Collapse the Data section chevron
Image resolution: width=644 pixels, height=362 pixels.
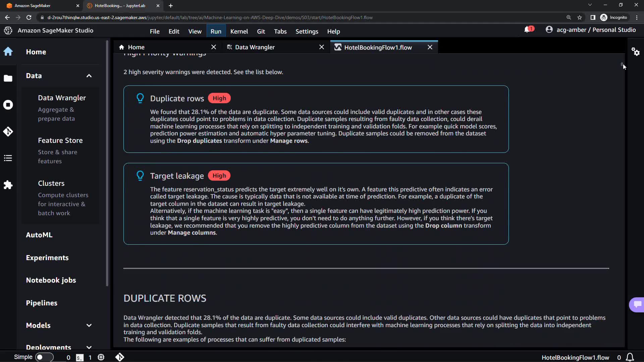(89, 76)
